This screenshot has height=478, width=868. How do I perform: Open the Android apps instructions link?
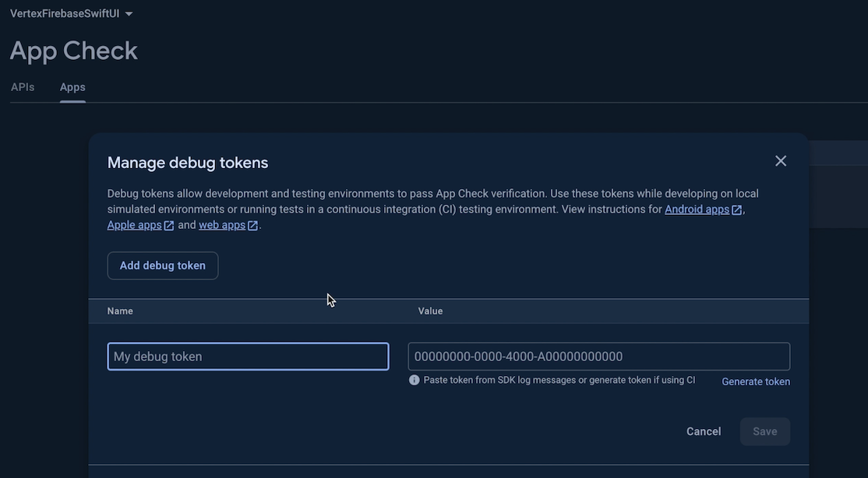pos(697,209)
